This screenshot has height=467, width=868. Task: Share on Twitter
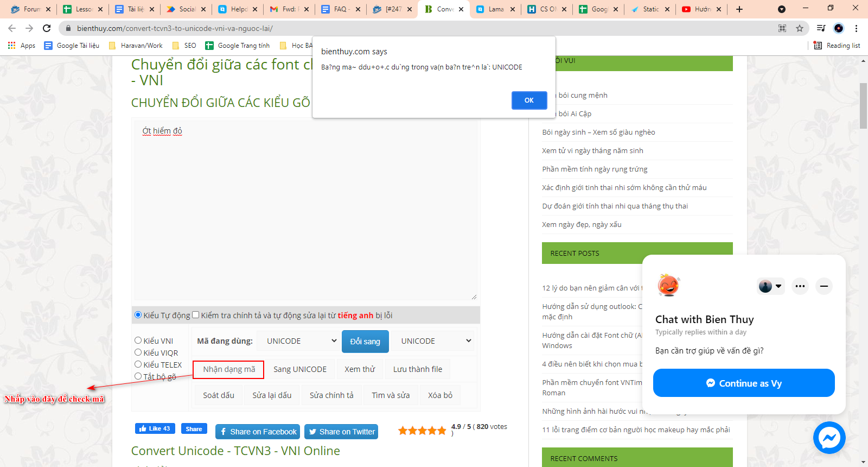(x=341, y=432)
